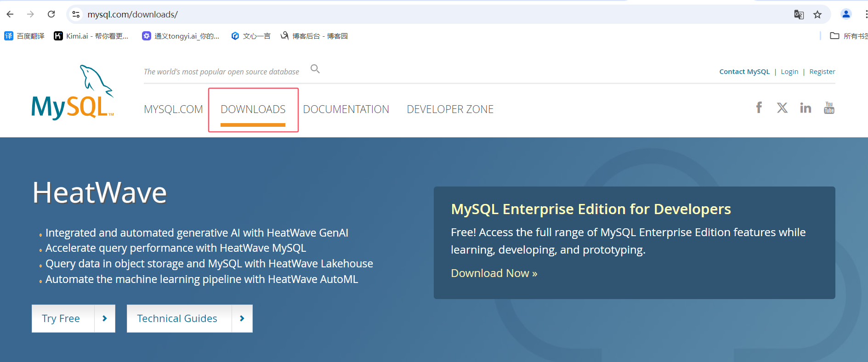Screen dimensions: 868x362
Task: Open the Kimi.ai bookmark
Action: point(91,36)
